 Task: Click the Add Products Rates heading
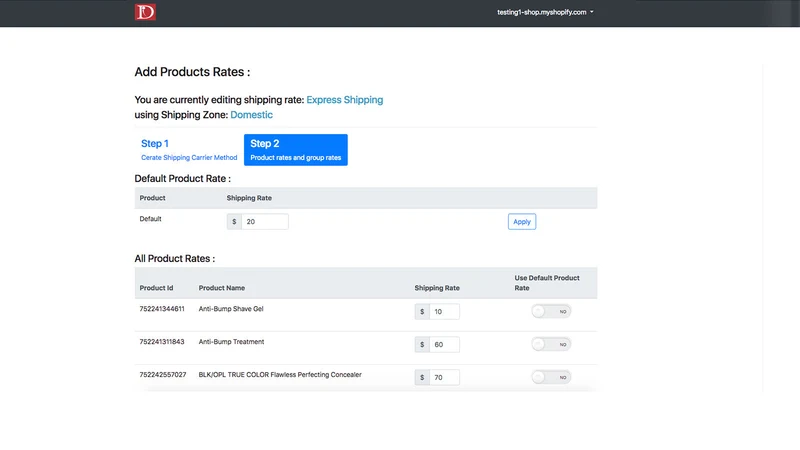click(x=192, y=72)
